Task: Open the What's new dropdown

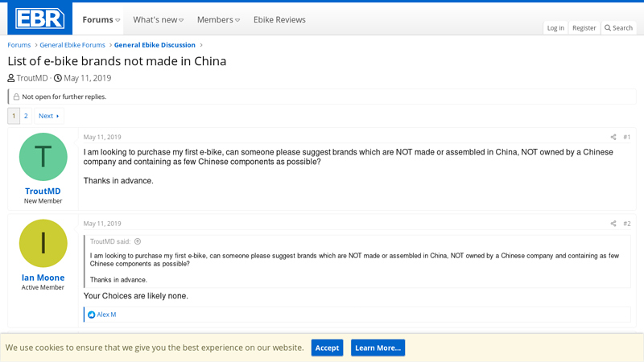Action: tap(181, 20)
